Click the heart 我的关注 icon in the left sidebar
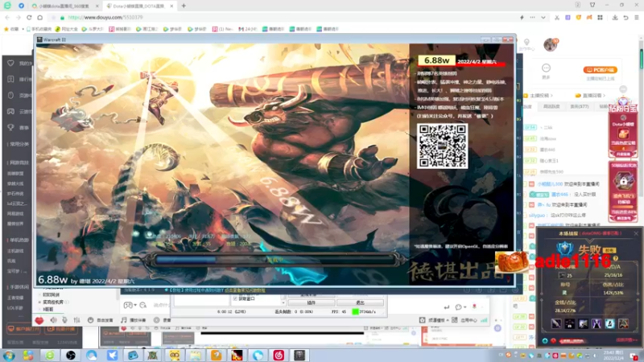Viewport: 644px width, 362px height. click(10, 63)
